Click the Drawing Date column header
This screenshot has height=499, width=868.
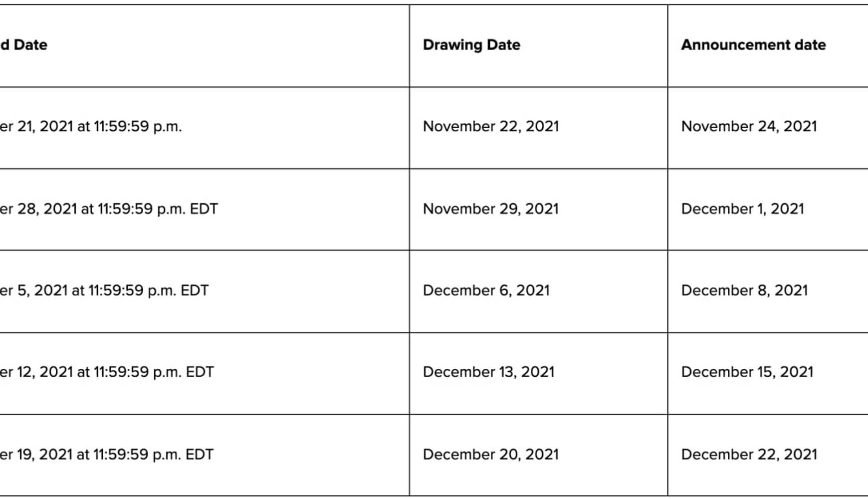471,45
